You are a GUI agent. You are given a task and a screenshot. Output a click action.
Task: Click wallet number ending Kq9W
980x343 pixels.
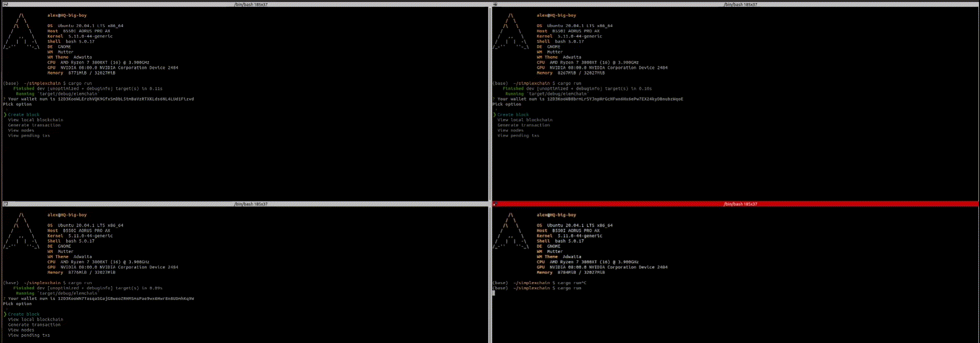click(126, 299)
